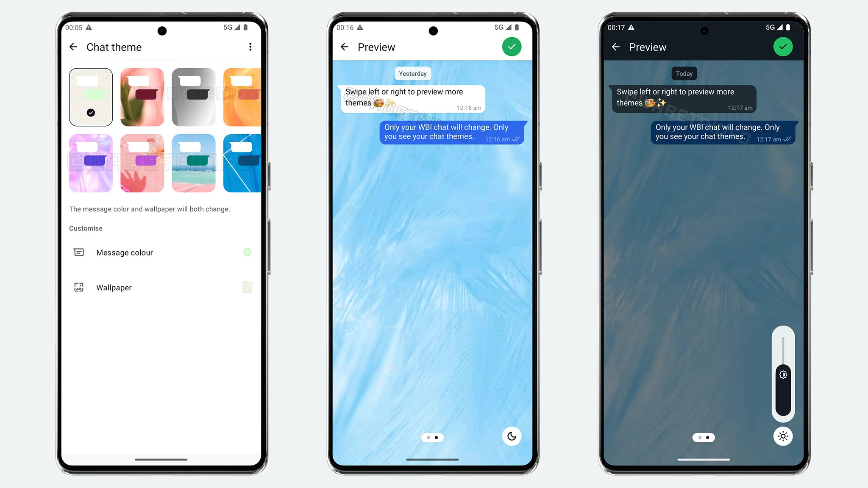Adjust brightness slider in Preview screen
The height and width of the screenshot is (488, 868).
click(x=783, y=374)
